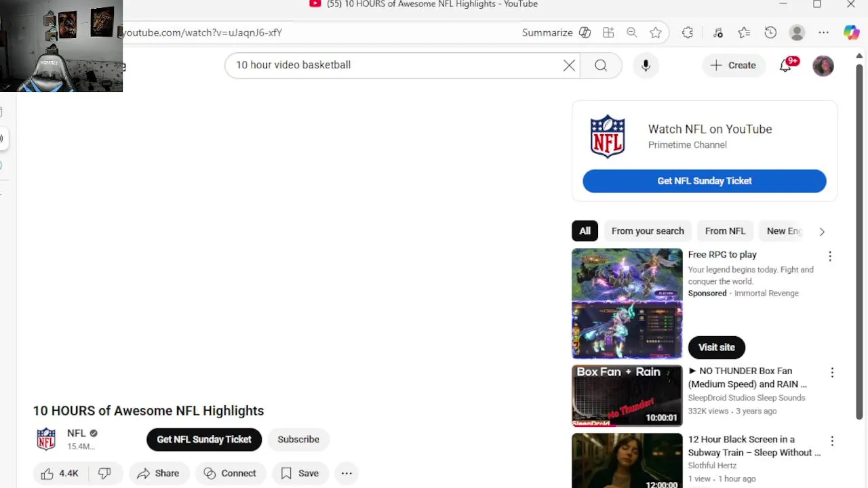Subscribe to the NFL channel

point(298,439)
